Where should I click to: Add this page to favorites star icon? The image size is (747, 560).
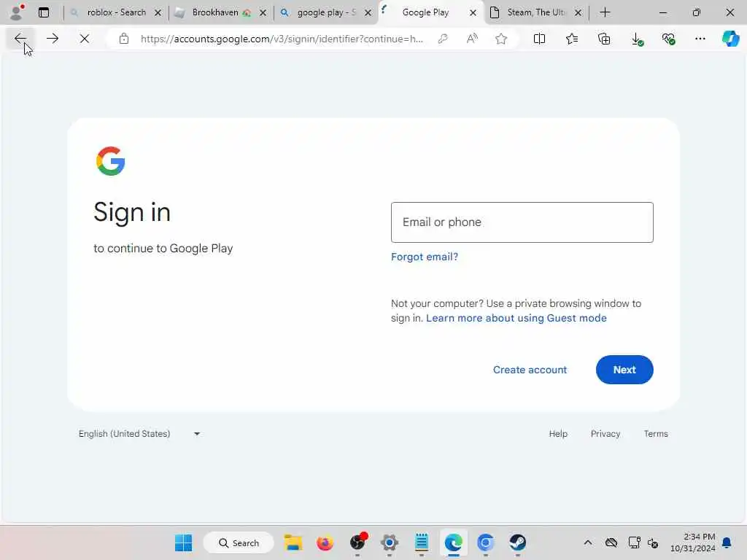(500, 39)
